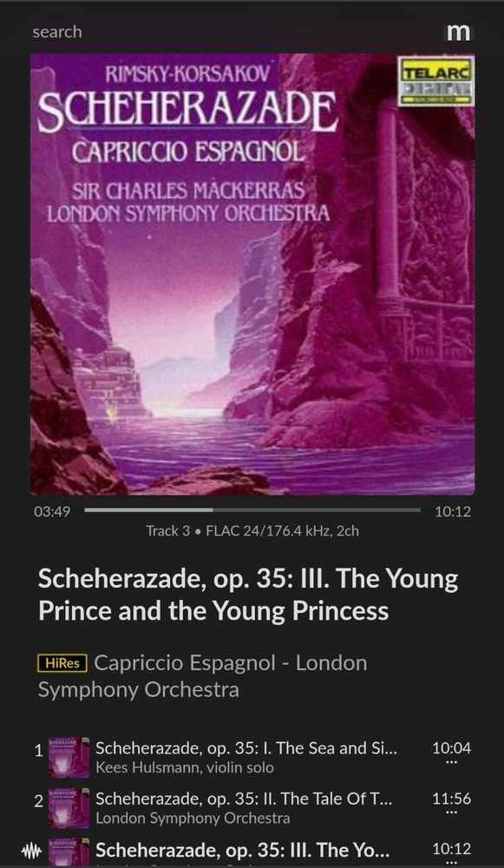Click the HiRes quality badge
The image size is (504, 868).
click(62, 663)
